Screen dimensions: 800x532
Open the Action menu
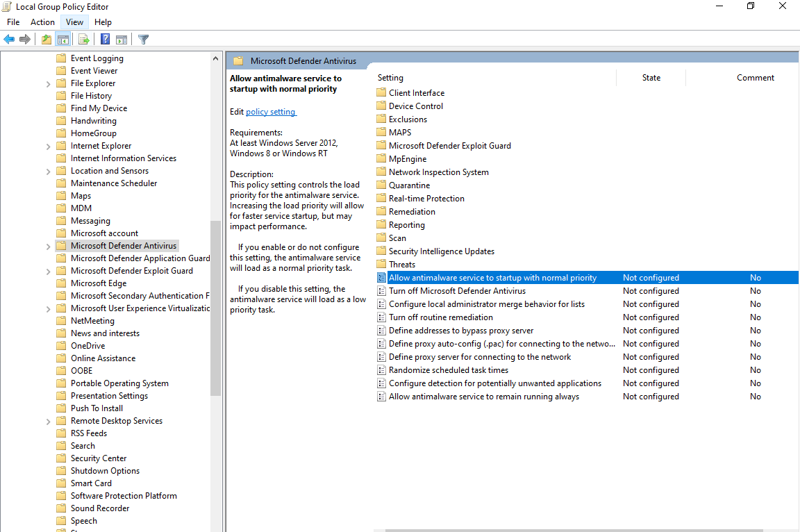tap(42, 22)
